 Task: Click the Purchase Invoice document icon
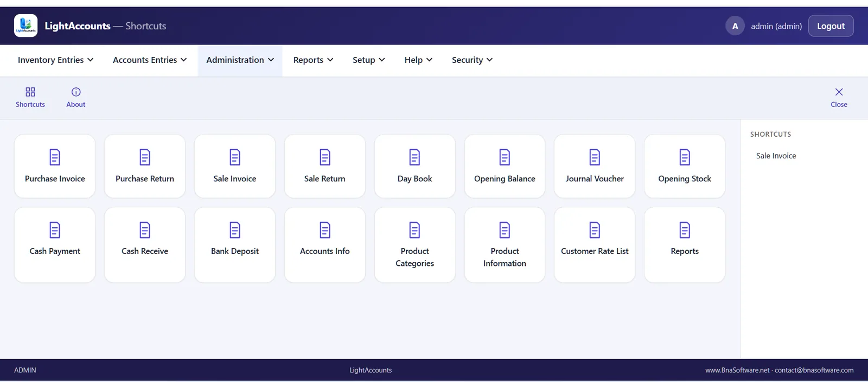click(55, 157)
